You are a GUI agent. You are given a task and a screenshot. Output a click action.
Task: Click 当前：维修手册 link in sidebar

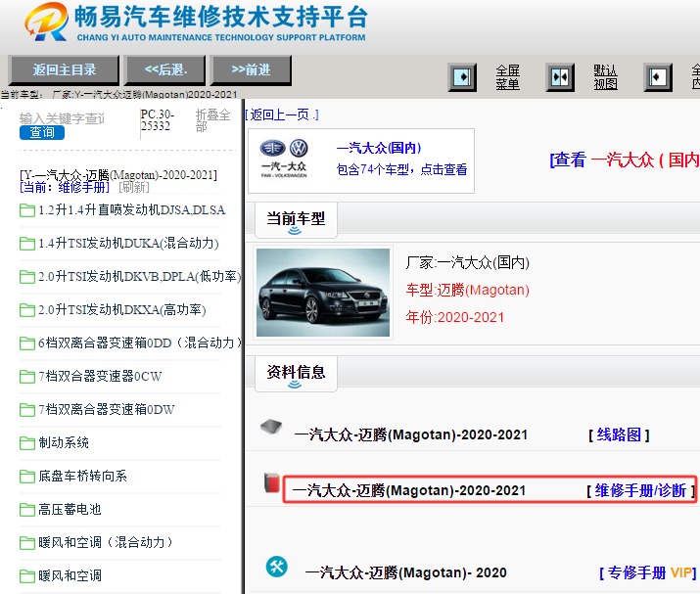pyautogui.click(x=65, y=187)
